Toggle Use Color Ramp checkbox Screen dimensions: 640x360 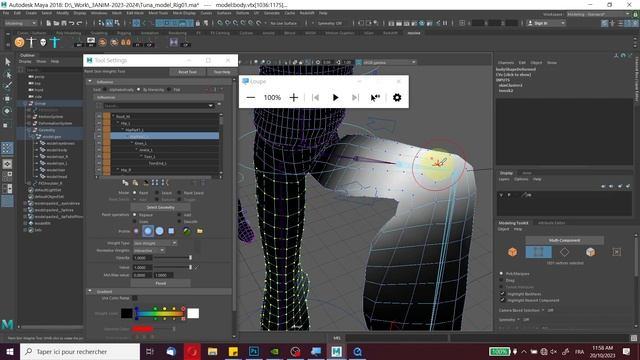[x=135, y=298]
